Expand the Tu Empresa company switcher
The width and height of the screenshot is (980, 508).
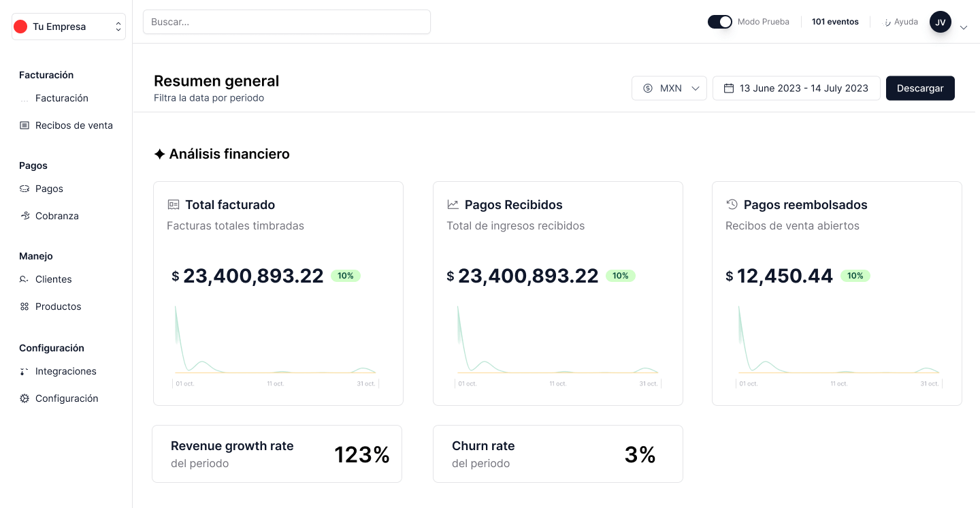click(x=119, y=26)
